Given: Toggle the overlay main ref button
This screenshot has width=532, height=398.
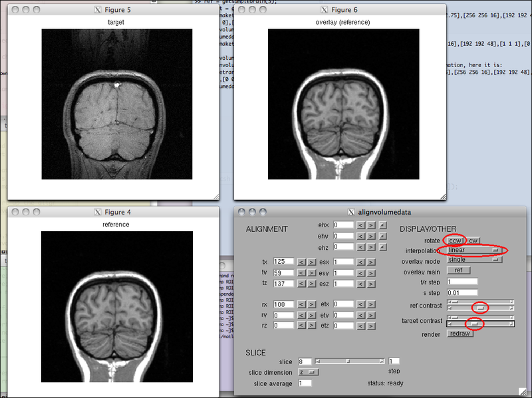Looking at the screenshot, I should click(459, 270).
